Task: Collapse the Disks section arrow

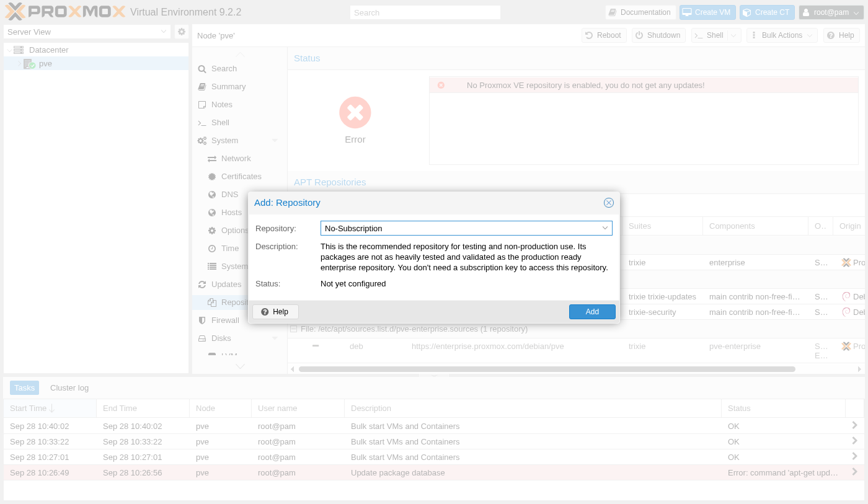Action: point(275,338)
